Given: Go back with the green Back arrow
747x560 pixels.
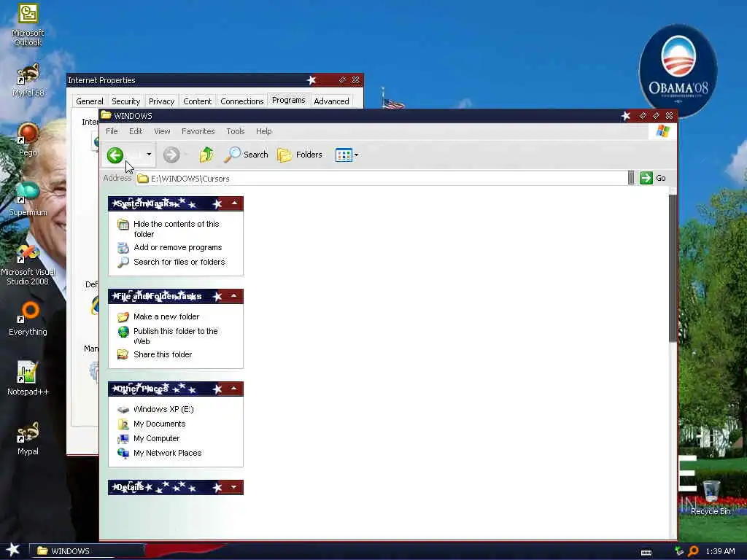Looking at the screenshot, I should pyautogui.click(x=115, y=155).
